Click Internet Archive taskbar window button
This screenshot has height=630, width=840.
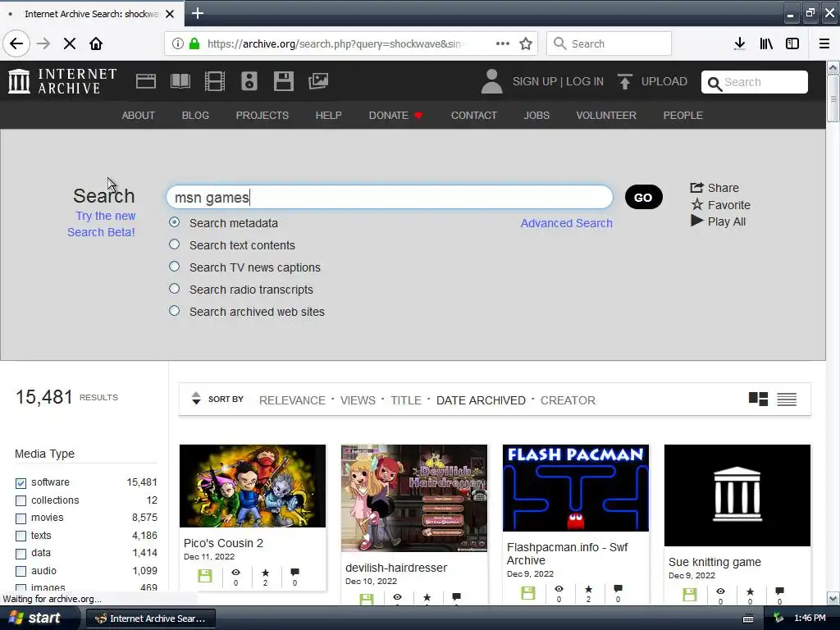click(x=151, y=619)
